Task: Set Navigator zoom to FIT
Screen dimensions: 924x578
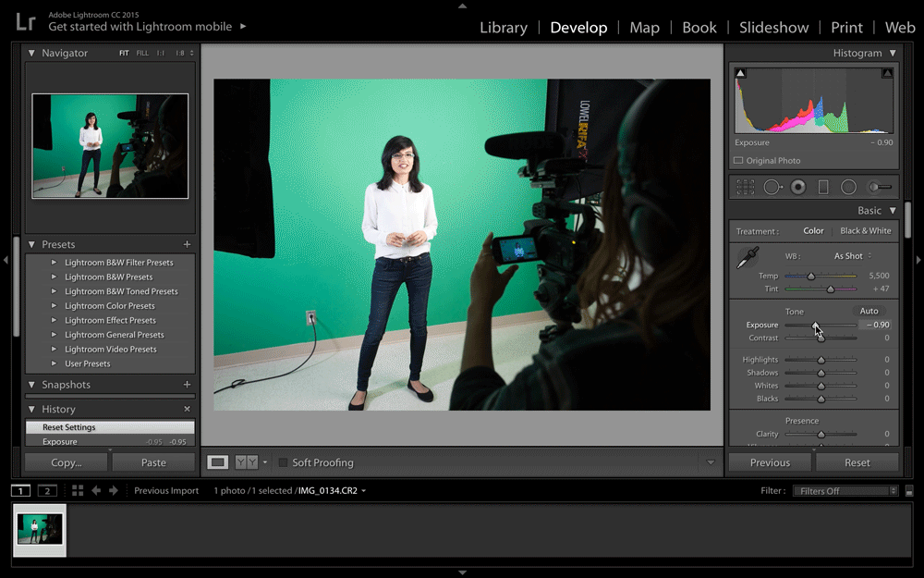Action: click(x=124, y=53)
